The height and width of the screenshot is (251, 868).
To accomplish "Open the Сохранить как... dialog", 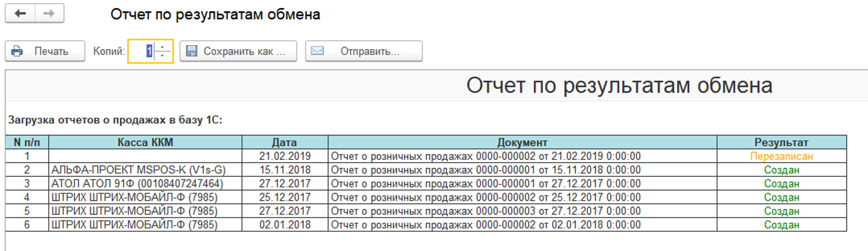I will click(x=238, y=52).
